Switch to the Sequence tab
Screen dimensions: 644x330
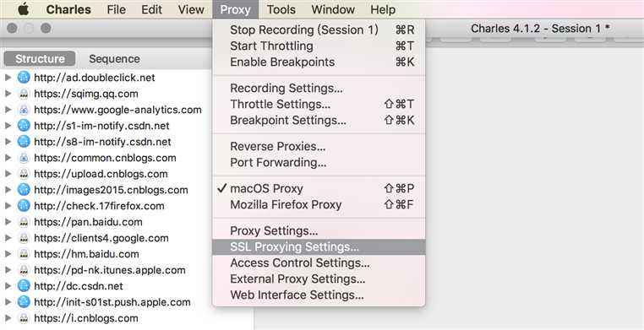(114, 59)
